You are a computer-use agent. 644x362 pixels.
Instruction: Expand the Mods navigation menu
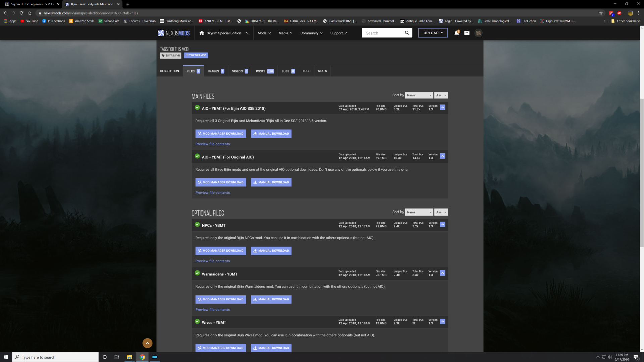(x=264, y=33)
